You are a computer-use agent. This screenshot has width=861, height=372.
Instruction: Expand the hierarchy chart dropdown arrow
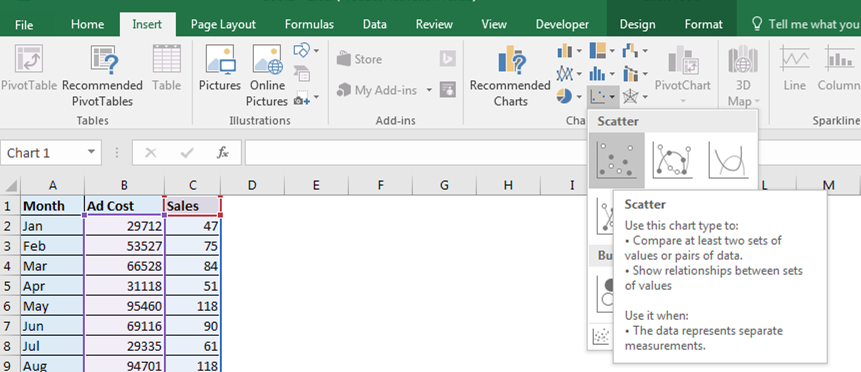612,51
